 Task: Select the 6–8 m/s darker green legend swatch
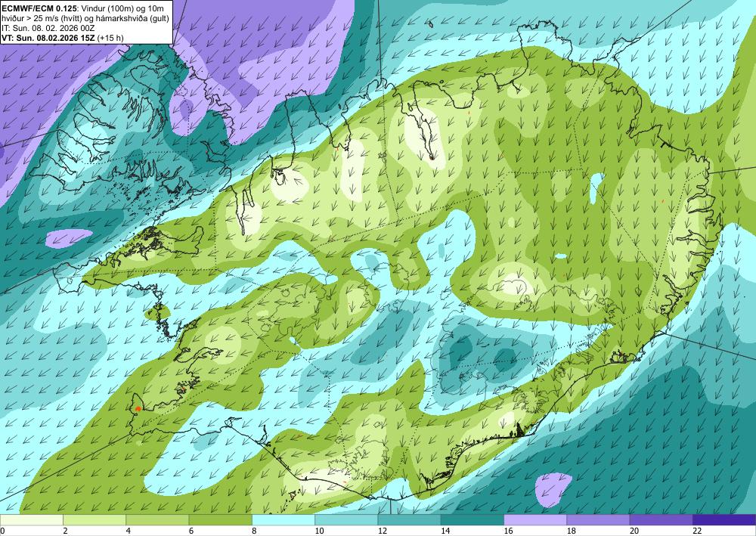click(x=220, y=519)
